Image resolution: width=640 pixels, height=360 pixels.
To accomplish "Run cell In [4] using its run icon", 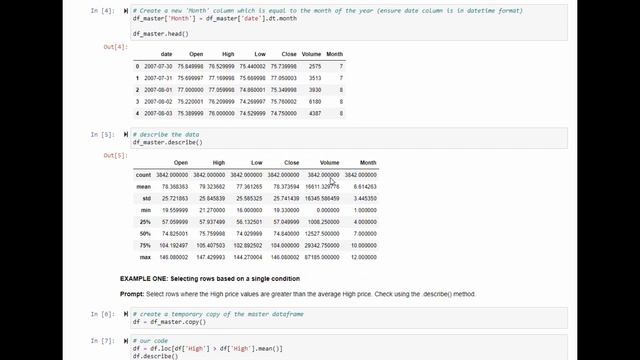I will coord(126,11).
